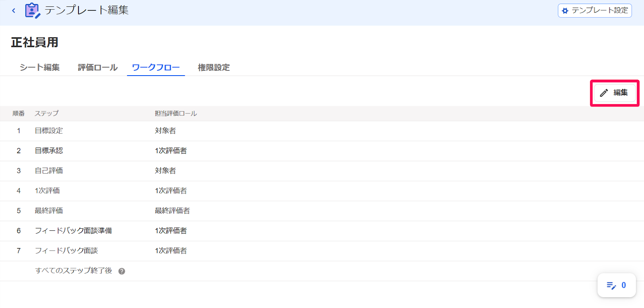Image resolution: width=644 pixels, height=308 pixels.
Task: Click the pencil icon beside 編集
Action: 604,93
